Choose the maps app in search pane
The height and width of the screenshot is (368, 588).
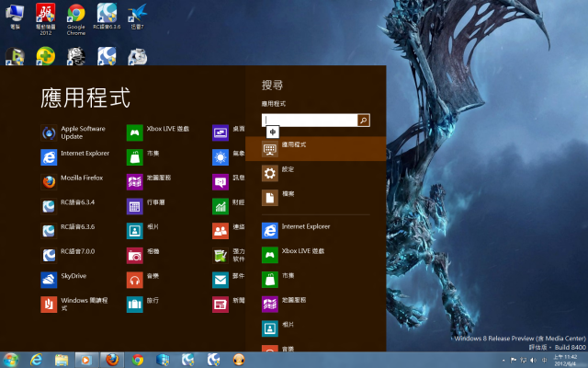tap(316, 304)
